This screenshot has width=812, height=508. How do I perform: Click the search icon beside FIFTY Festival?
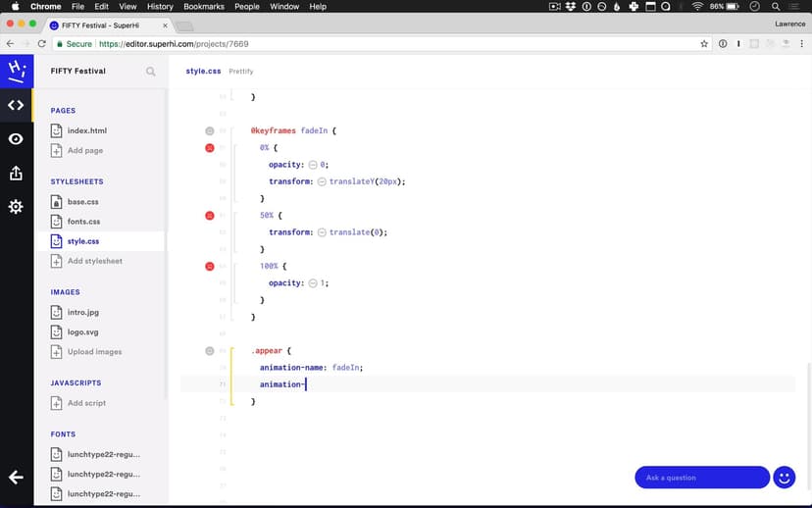[151, 72]
